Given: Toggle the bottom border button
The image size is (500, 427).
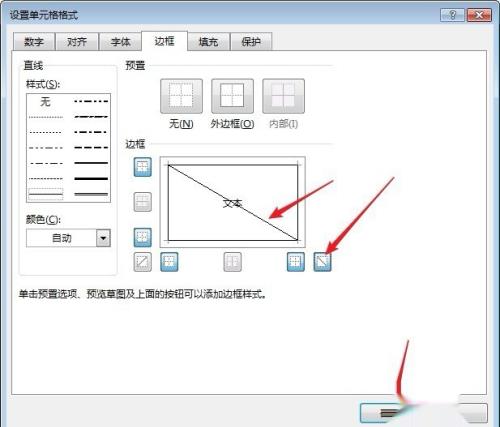Looking at the screenshot, I should pyautogui.click(x=143, y=237).
